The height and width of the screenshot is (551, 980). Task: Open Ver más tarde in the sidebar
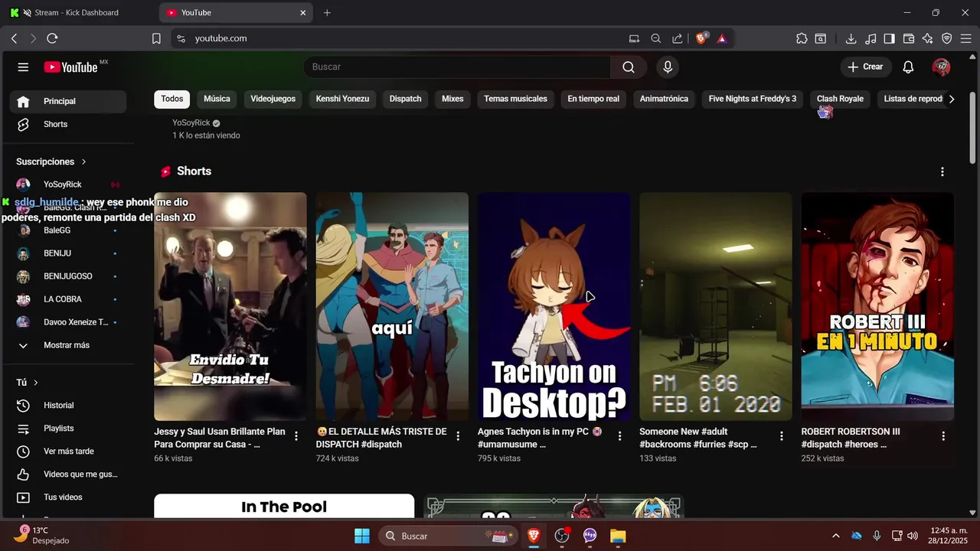tap(68, 452)
